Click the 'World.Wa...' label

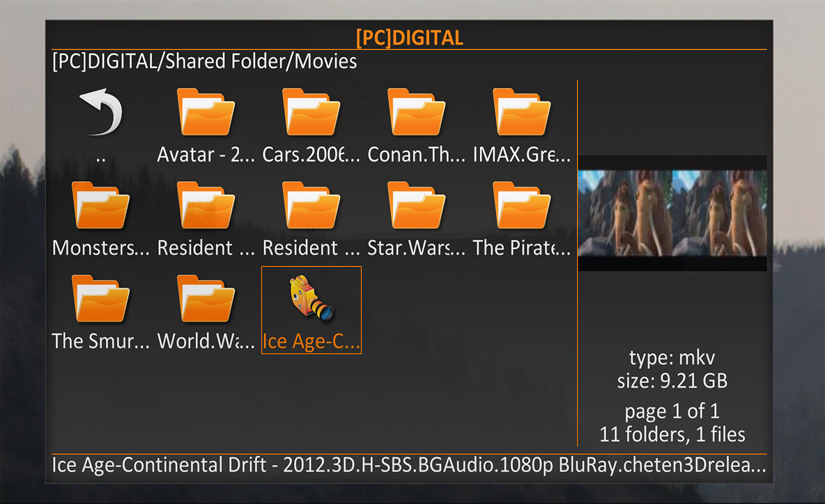[x=206, y=341]
